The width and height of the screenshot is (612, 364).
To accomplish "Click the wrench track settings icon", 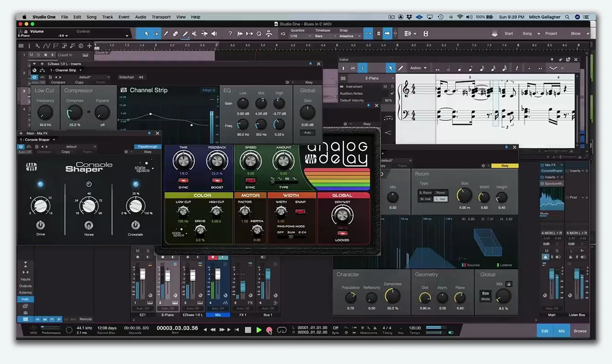I will (37, 46).
